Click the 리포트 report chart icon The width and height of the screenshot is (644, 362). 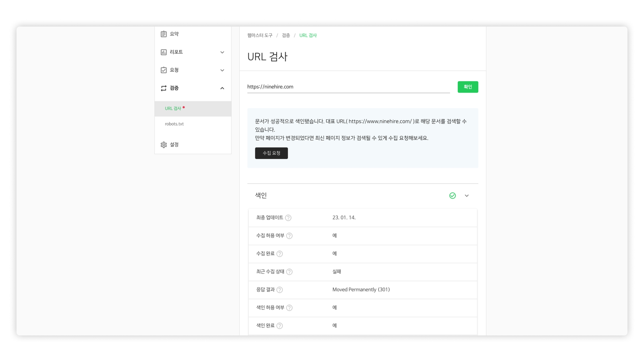click(164, 52)
